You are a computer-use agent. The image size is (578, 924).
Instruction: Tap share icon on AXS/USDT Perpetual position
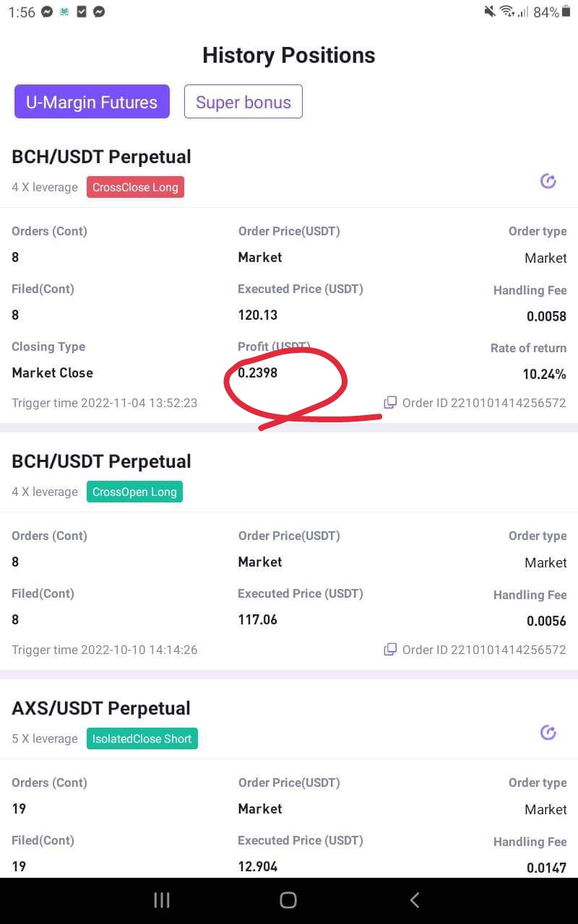(548, 733)
